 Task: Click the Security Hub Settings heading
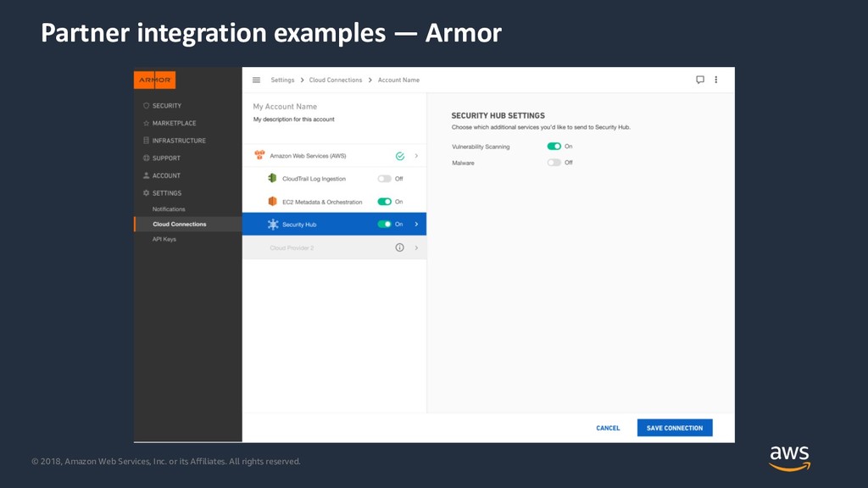click(x=498, y=115)
